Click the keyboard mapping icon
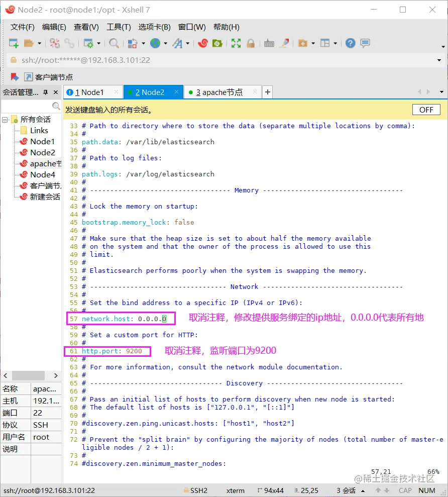The width and height of the screenshot is (448, 497). point(269,43)
